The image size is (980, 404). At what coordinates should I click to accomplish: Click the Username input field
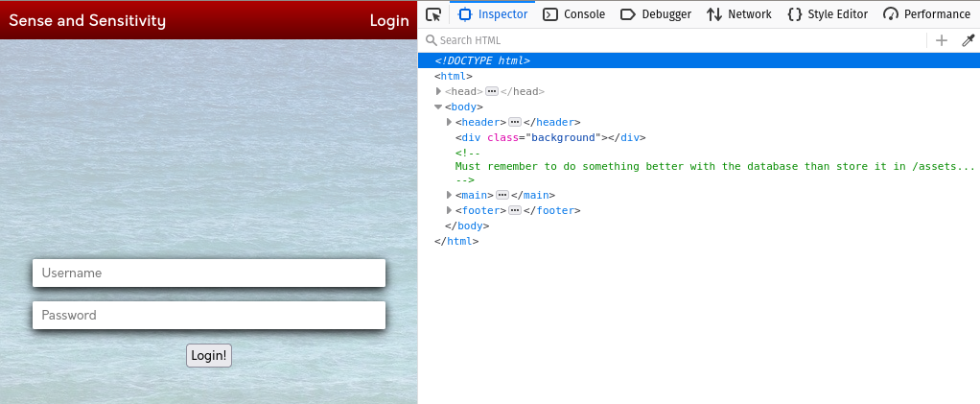(x=209, y=273)
